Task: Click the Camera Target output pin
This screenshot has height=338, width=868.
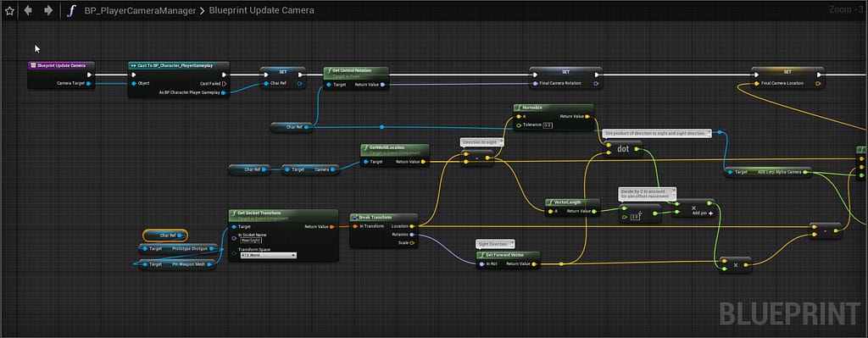Action: coord(88,84)
